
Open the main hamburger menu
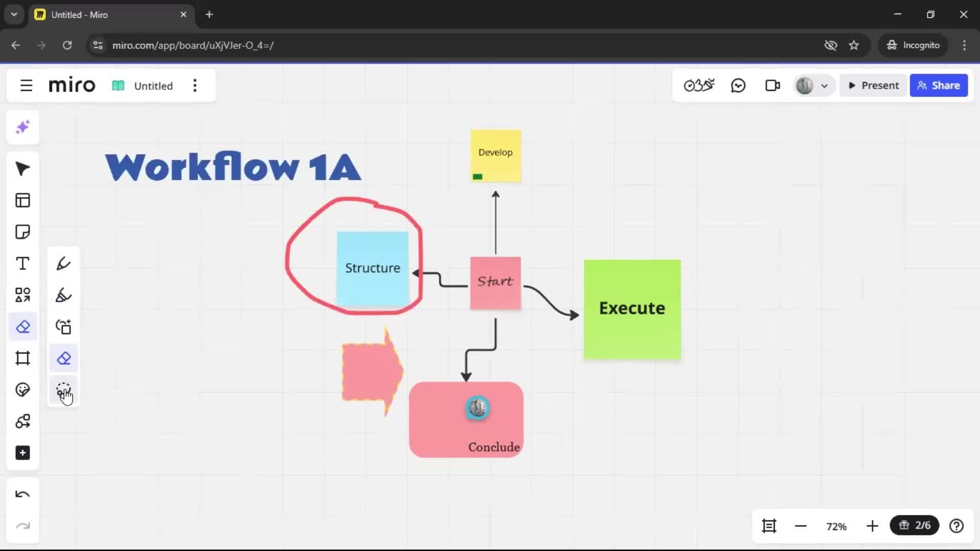click(x=26, y=86)
